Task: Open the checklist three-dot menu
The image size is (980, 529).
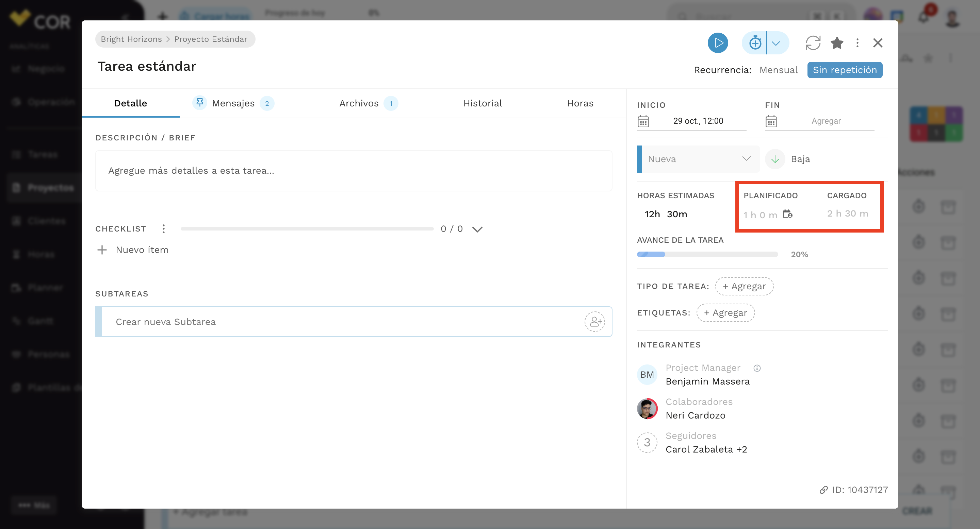Action: click(163, 229)
